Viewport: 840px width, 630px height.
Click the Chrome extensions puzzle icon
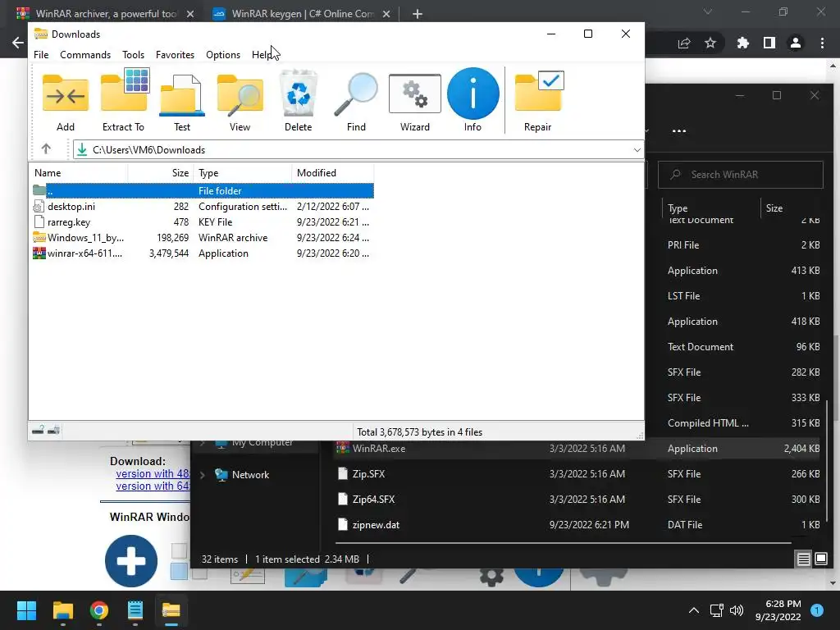(742, 43)
